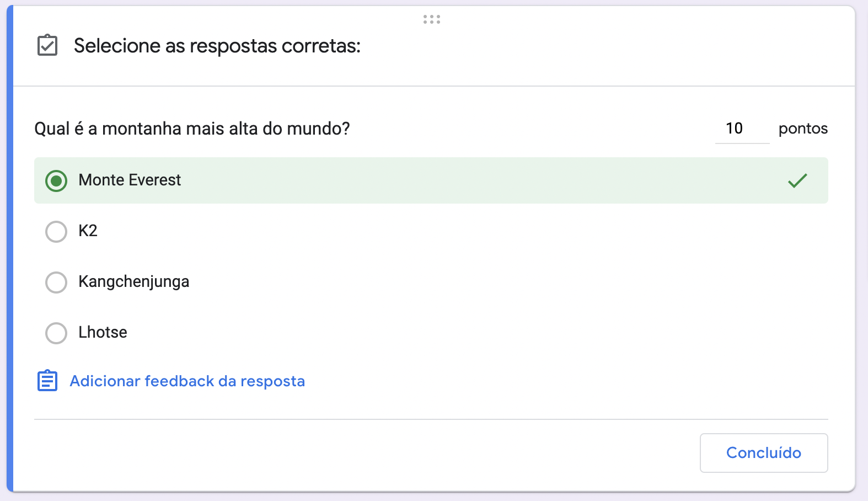868x501 pixels.
Task: Click the answer key checklist icon
Action: (x=47, y=45)
